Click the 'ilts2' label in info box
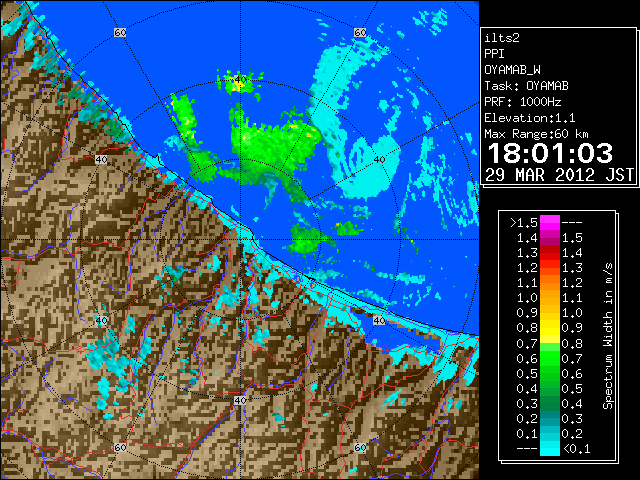The height and width of the screenshot is (480, 640). coord(502,38)
